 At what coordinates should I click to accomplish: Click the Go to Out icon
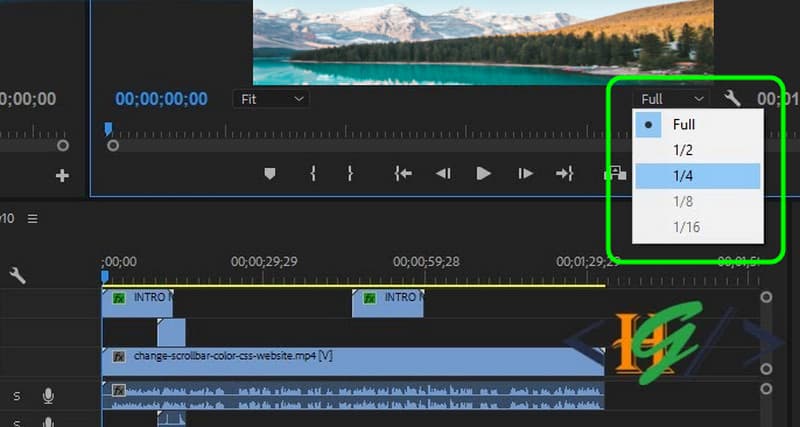click(x=565, y=174)
